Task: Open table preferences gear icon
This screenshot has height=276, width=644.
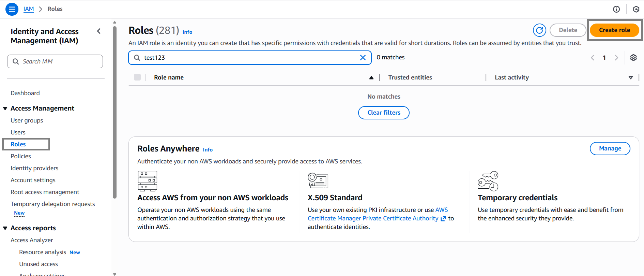Action: [x=633, y=58]
